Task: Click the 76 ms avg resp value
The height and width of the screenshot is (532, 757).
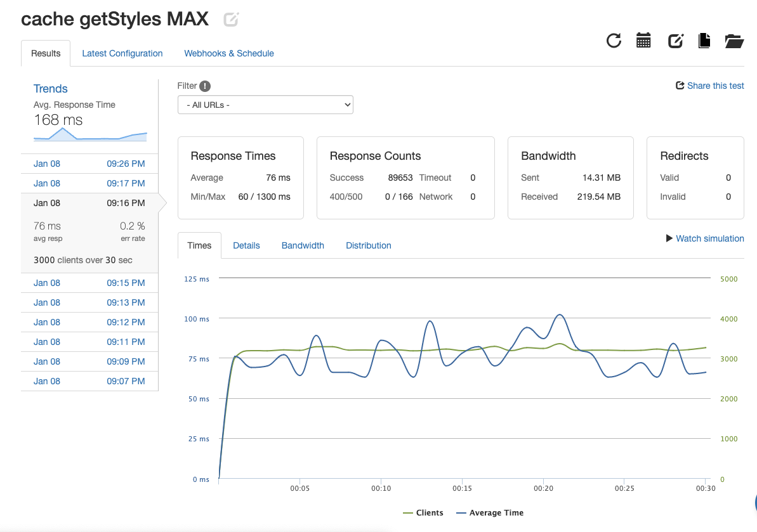Action: pos(48,226)
